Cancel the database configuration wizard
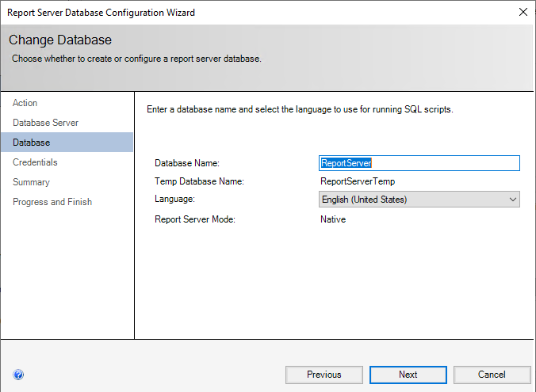This screenshot has width=536, height=392. click(492, 375)
